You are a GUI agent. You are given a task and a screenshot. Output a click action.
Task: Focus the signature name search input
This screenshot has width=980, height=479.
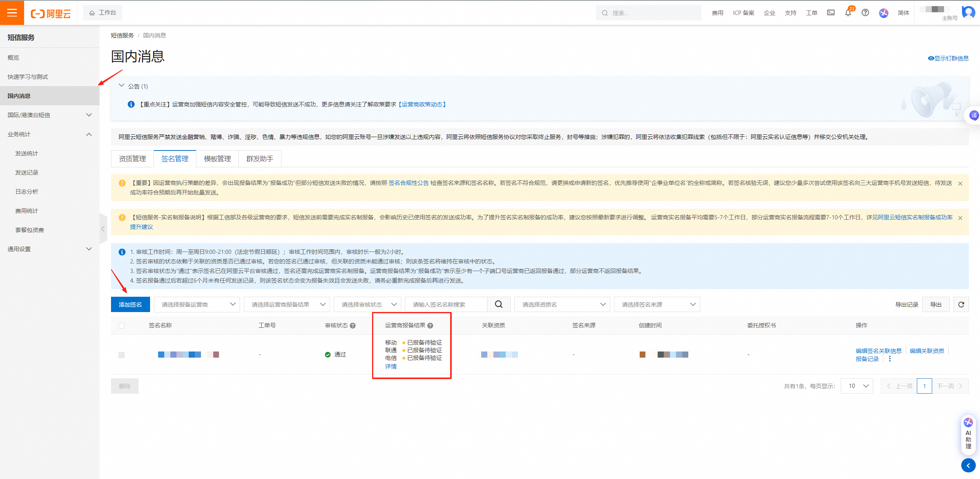click(x=446, y=304)
